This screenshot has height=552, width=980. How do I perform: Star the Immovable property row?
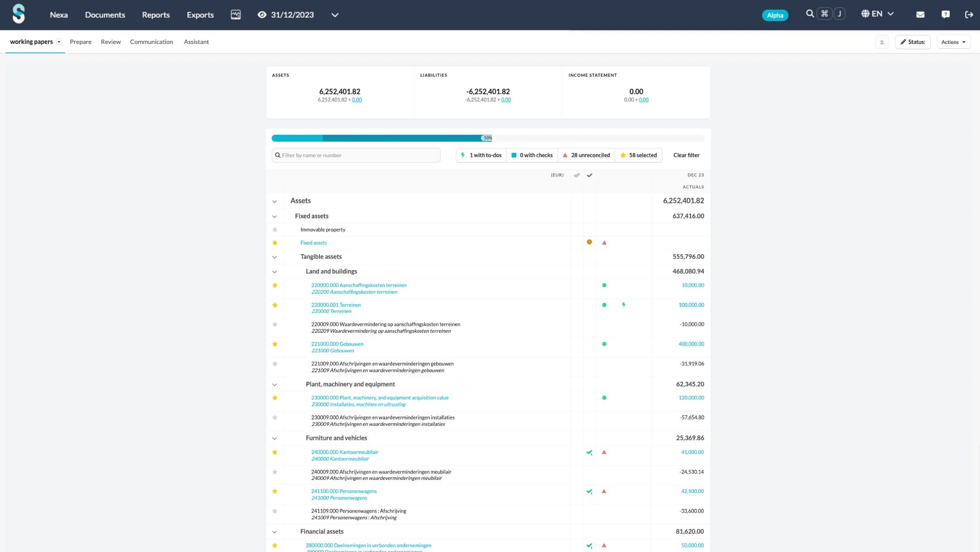click(x=274, y=230)
